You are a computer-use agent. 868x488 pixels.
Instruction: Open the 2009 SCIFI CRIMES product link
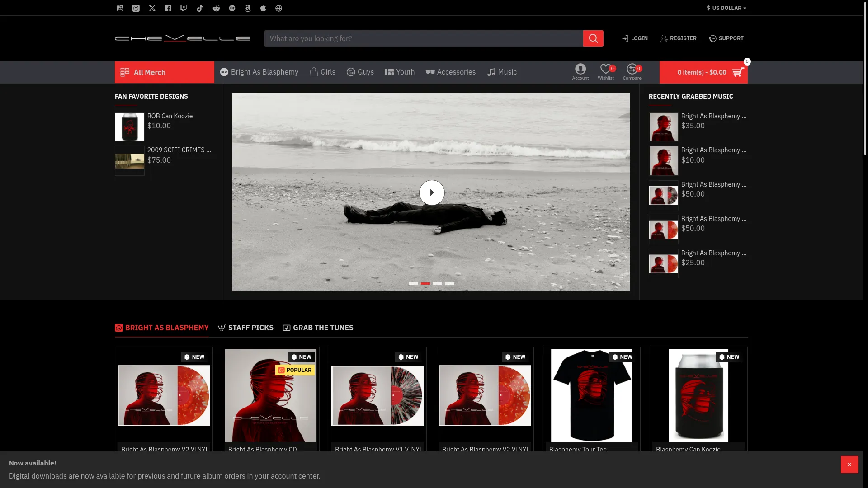point(179,150)
